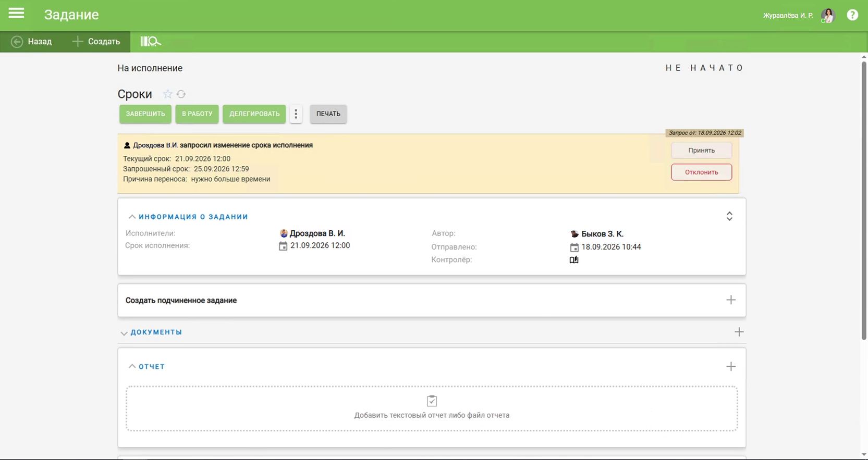
Task: Open more actions three-dot menu
Action: (x=296, y=114)
